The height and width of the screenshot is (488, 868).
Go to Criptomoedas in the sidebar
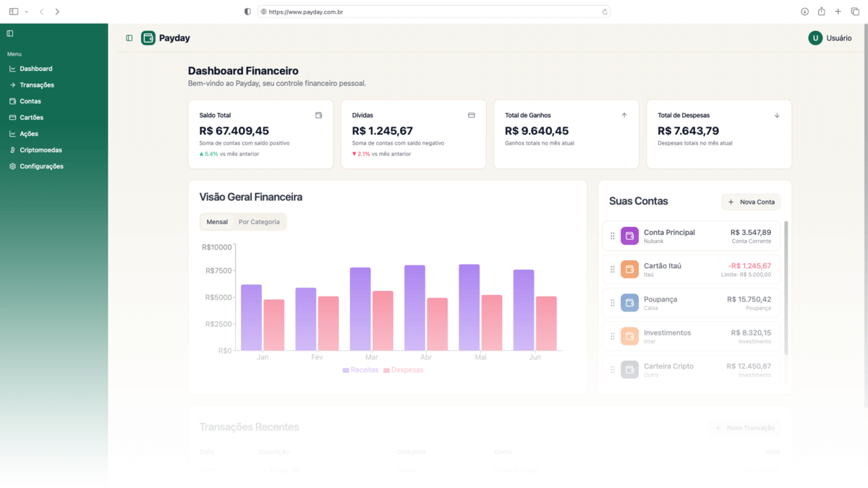[x=41, y=150]
